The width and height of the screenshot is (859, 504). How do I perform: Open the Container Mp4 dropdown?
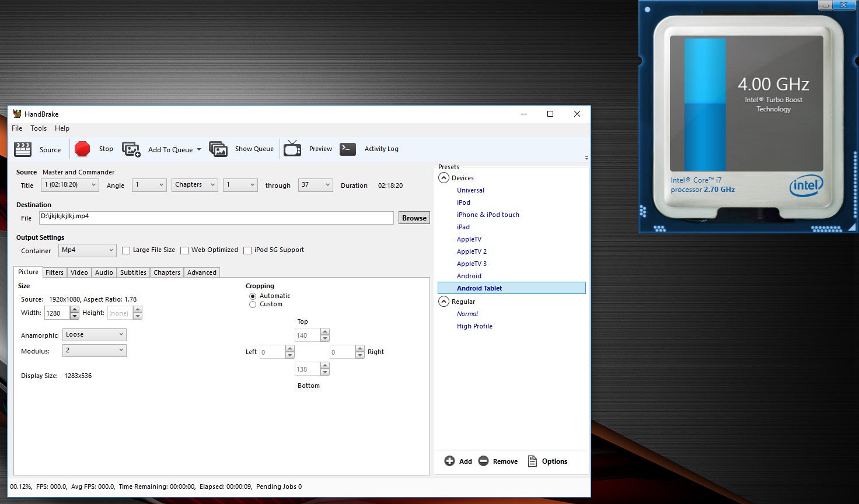(88, 250)
